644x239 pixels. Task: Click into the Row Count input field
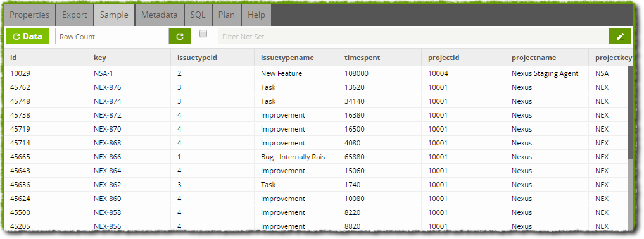click(112, 37)
